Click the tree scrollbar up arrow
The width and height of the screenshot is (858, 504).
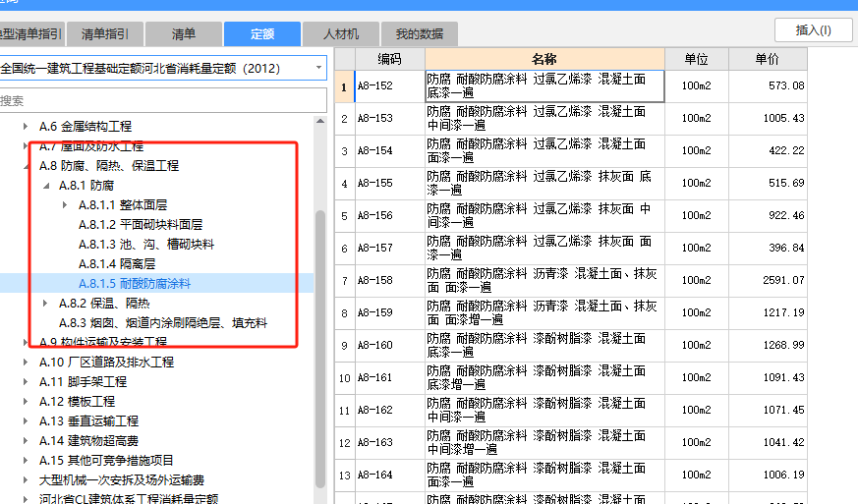320,121
